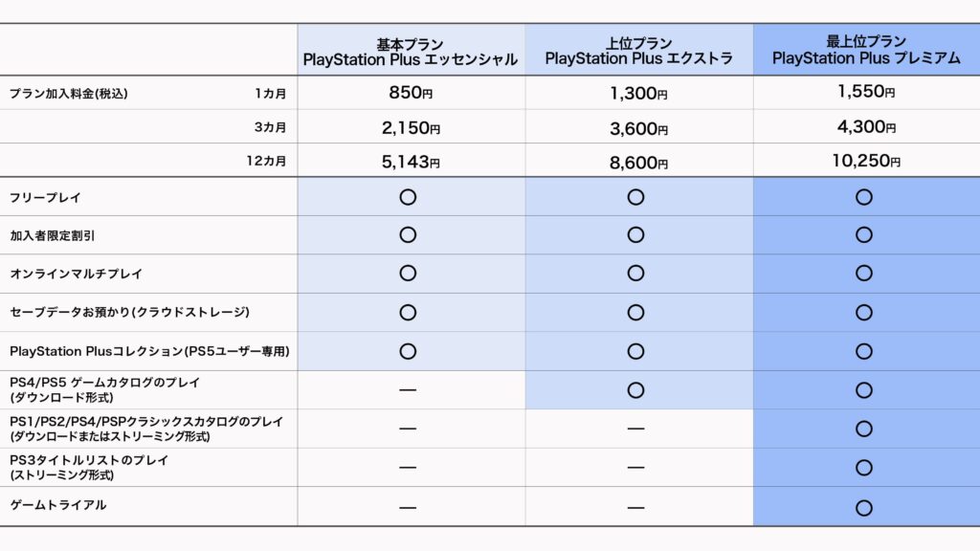The width and height of the screenshot is (980, 551).
Task: Click the プラン加入料金(税込) label
Action: click(x=68, y=94)
